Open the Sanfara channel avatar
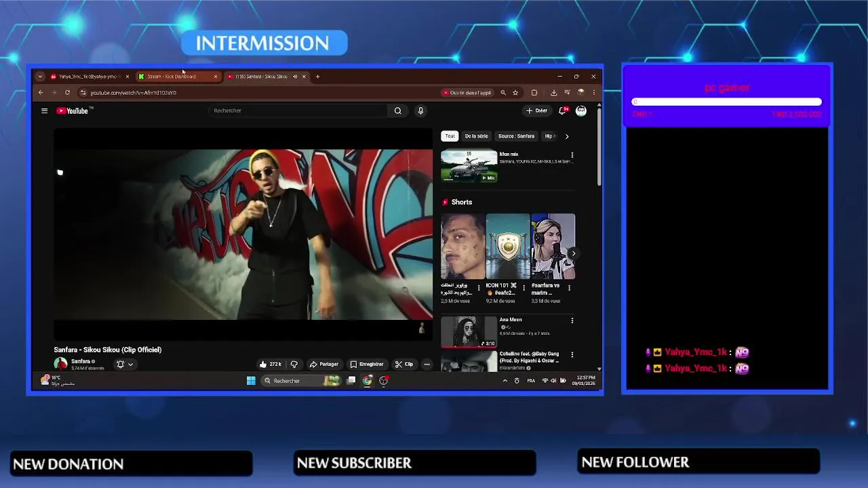Image resolution: width=868 pixels, height=488 pixels. (x=60, y=364)
